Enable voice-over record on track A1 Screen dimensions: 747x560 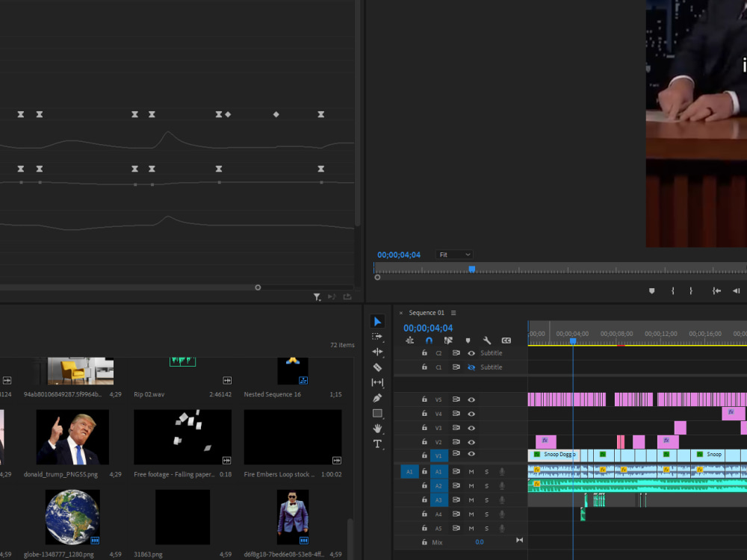[x=502, y=471]
